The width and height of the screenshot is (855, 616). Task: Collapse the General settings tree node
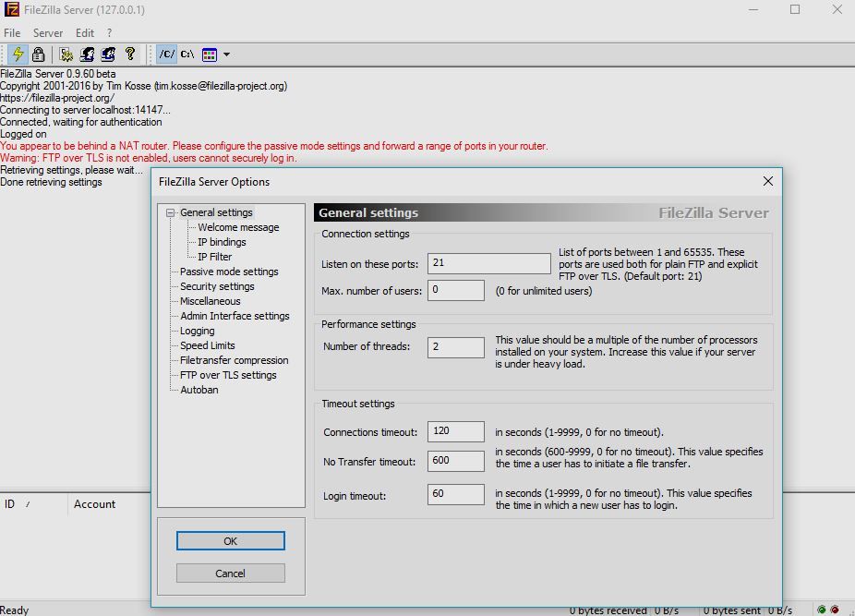tap(171, 212)
